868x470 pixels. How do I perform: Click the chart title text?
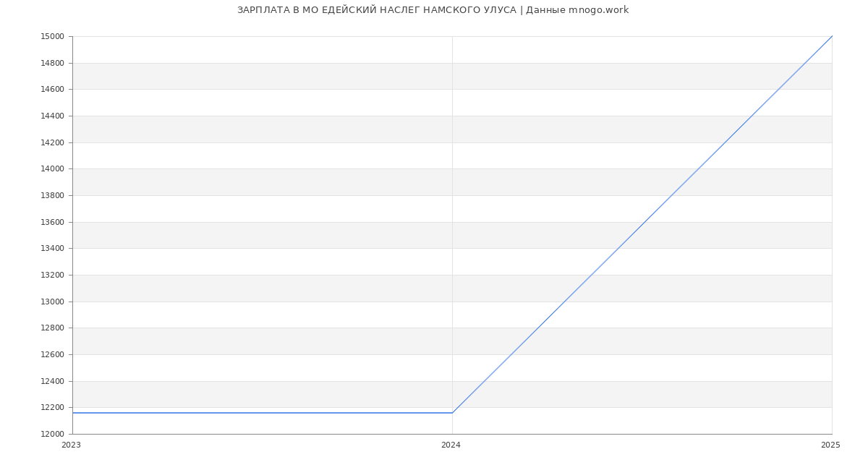pyautogui.click(x=433, y=10)
